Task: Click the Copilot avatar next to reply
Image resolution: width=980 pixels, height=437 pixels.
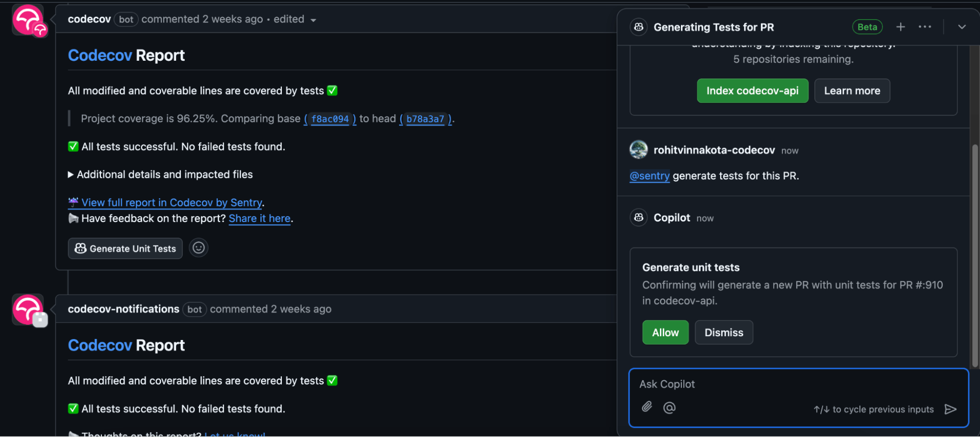Action: click(x=638, y=217)
